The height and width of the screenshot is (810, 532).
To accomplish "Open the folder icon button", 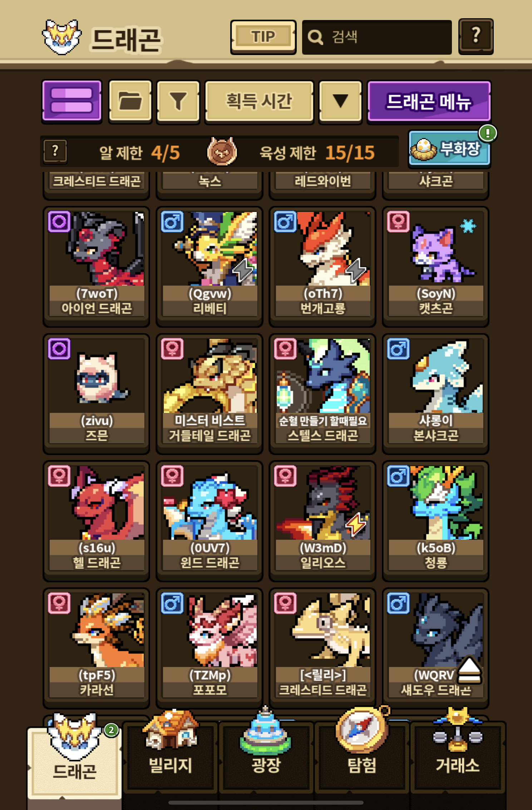I will [130, 101].
